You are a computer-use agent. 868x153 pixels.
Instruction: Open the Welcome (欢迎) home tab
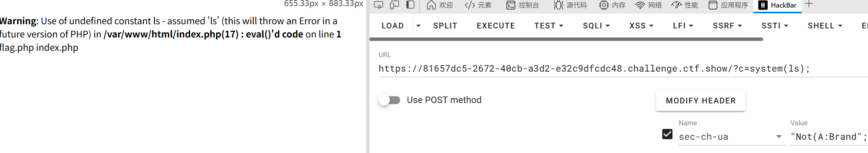tap(439, 5)
